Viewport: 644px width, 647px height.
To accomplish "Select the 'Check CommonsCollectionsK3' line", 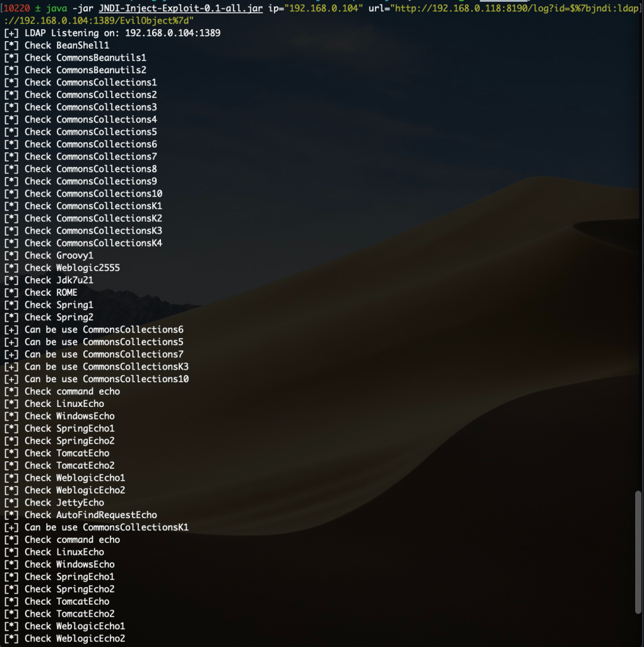I will point(83,231).
